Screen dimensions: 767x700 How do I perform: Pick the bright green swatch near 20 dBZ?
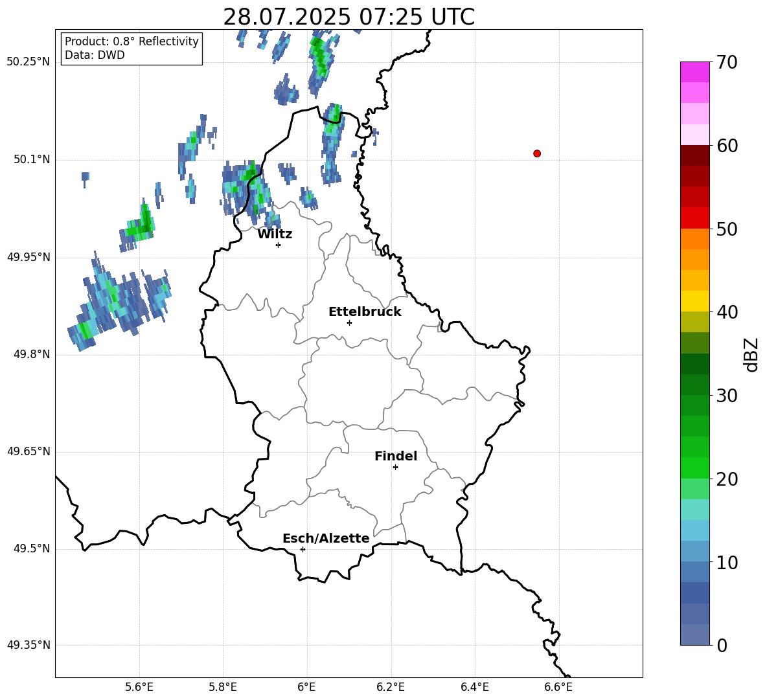coord(695,468)
